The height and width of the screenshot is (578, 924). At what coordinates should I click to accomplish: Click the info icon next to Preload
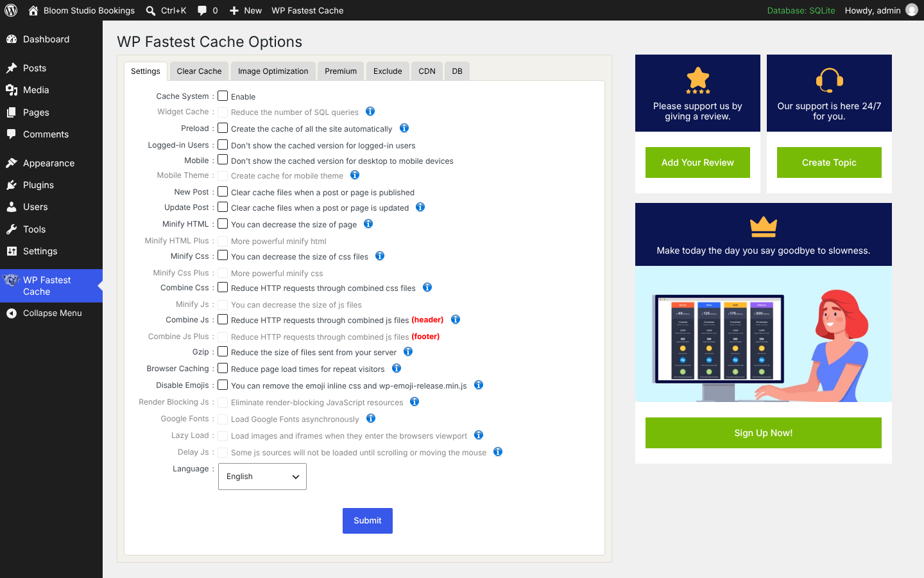(x=404, y=128)
